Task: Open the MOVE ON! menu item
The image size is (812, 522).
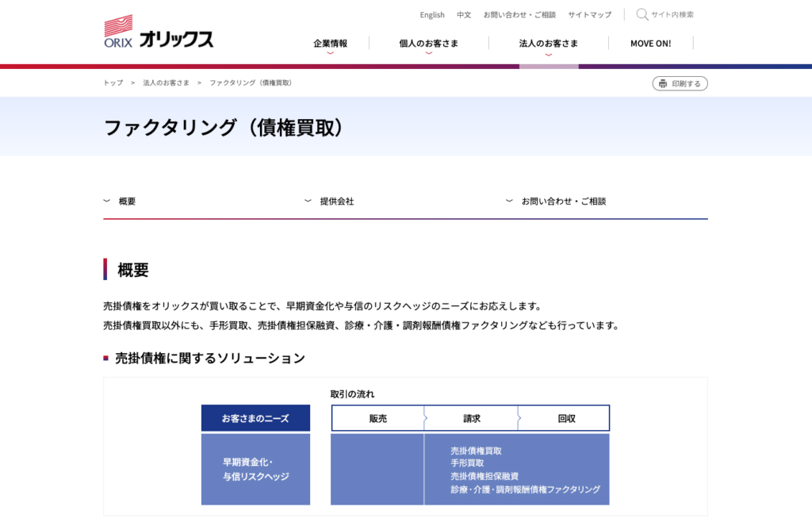Action: tap(650, 44)
